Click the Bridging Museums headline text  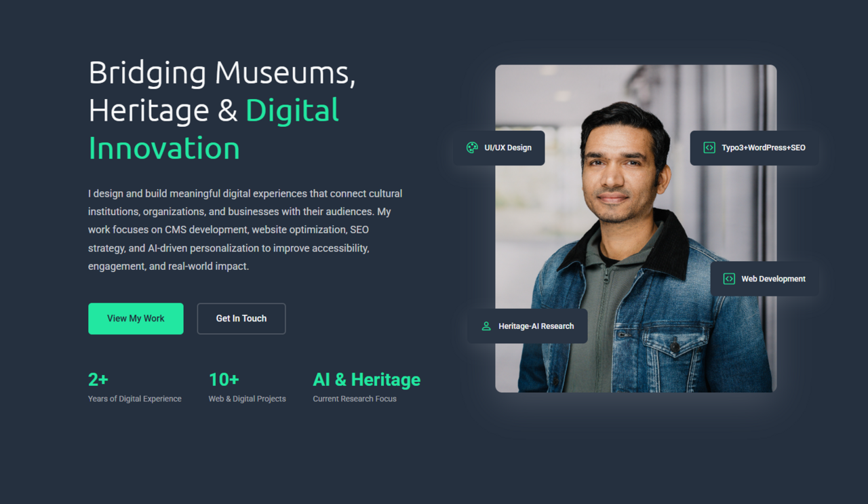(x=222, y=73)
